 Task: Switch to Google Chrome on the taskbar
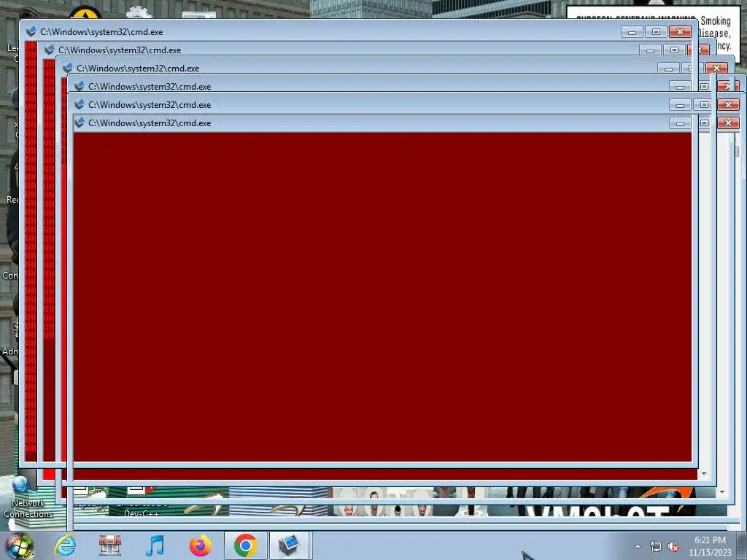[245, 545]
